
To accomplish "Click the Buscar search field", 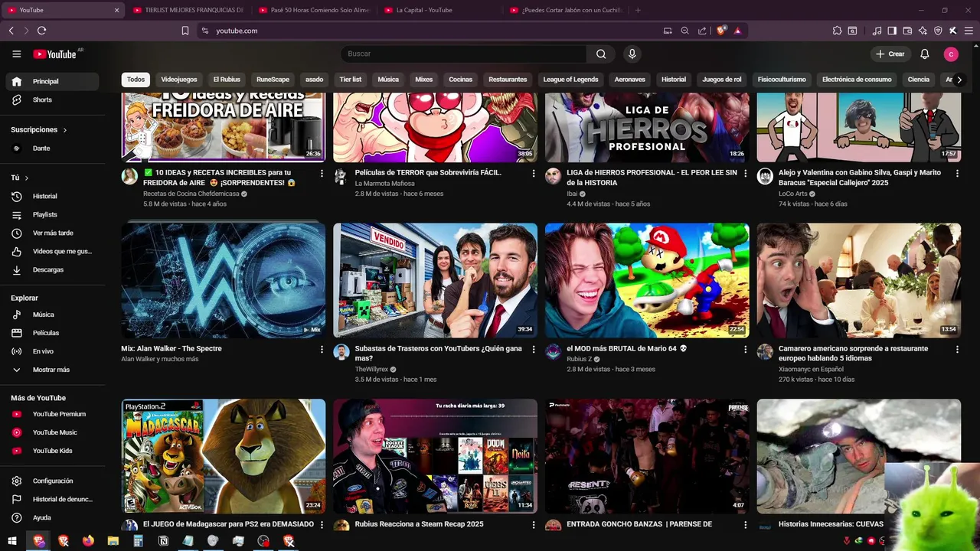I will (464, 54).
